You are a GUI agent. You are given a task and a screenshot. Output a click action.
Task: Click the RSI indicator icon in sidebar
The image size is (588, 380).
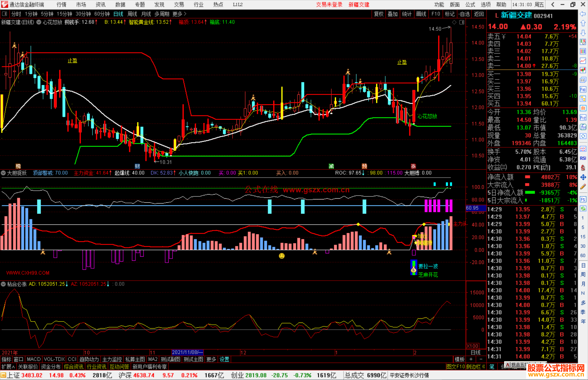coord(583,158)
